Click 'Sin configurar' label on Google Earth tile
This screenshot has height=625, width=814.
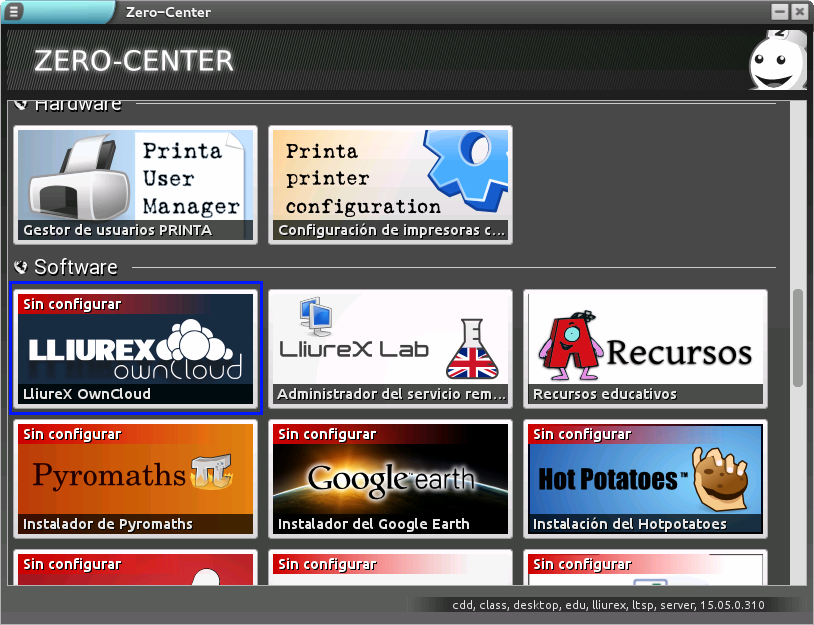pos(327,434)
